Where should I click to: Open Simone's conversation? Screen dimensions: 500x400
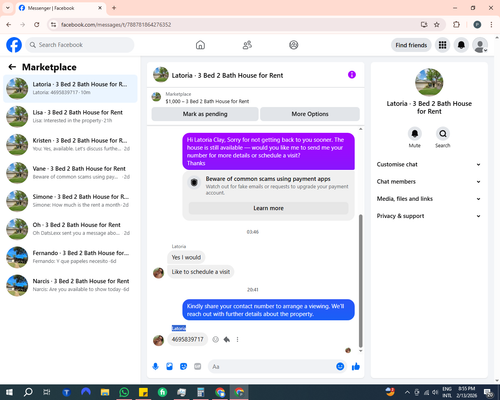[70, 201]
